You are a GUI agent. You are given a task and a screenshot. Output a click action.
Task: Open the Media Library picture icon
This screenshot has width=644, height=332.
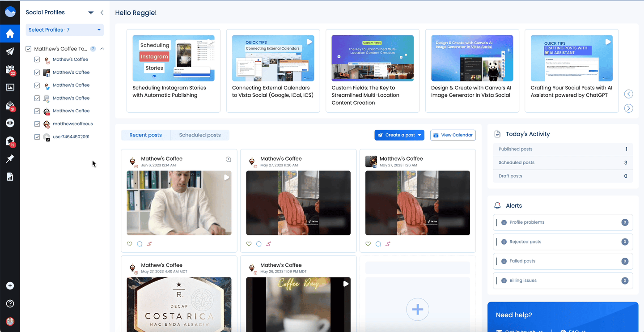pos(10,87)
